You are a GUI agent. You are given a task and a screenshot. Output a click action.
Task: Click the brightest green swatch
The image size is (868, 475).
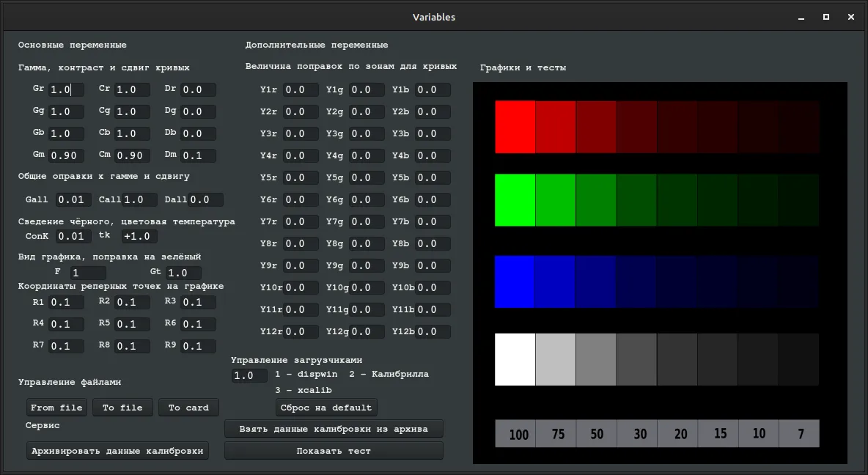point(515,200)
